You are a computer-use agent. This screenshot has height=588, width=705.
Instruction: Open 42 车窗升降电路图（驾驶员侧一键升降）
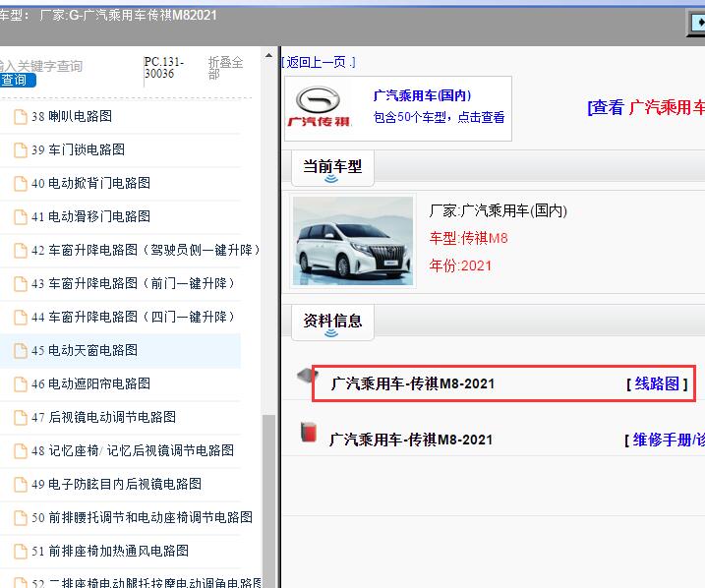coord(146,251)
